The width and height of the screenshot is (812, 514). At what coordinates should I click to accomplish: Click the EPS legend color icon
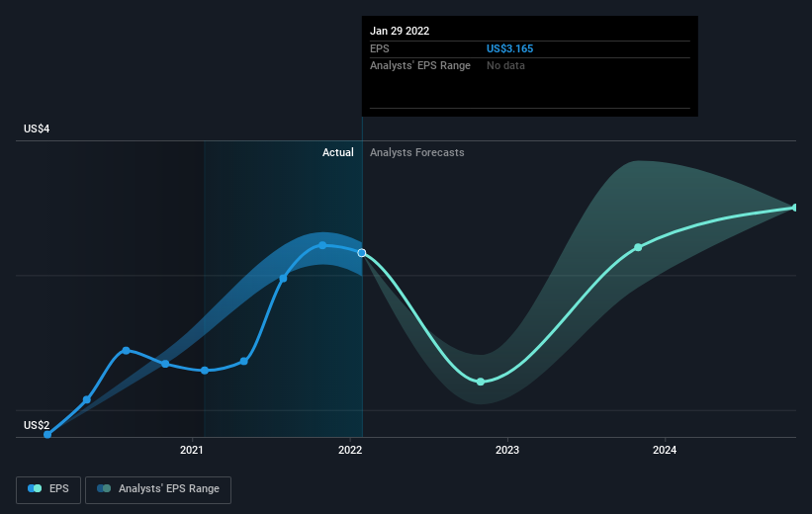[x=35, y=488]
